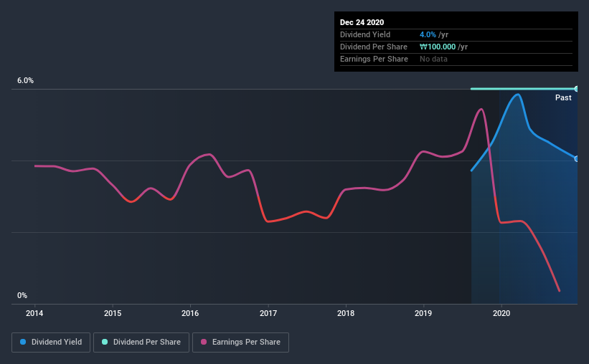Image resolution: width=589 pixels, height=364 pixels.
Task: Select the 2020 x-axis label
Action: point(501,313)
